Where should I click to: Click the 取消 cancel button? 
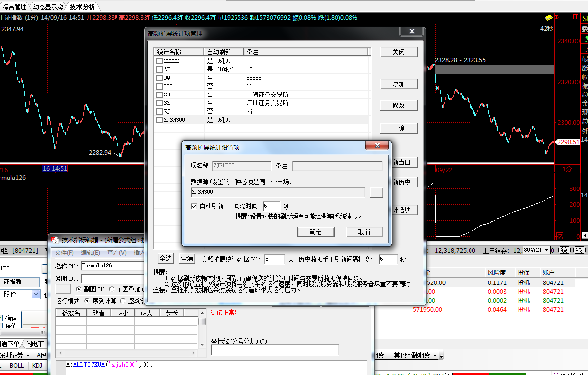point(364,232)
